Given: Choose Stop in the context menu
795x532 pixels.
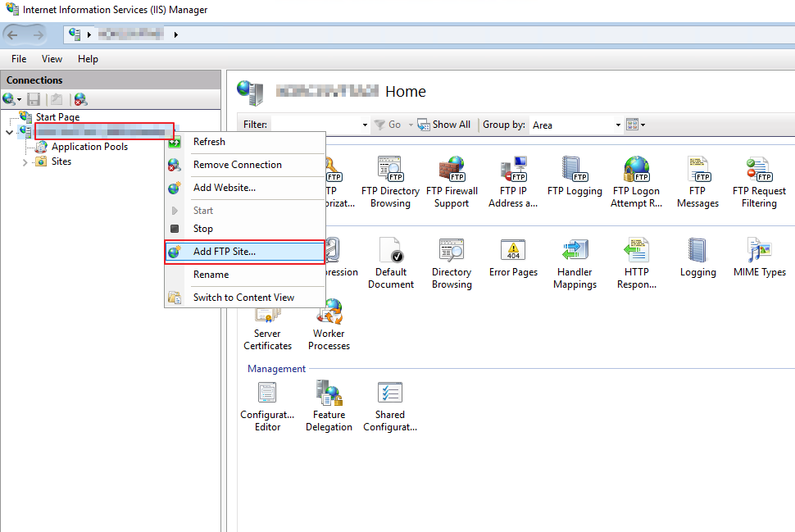Looking at the screenshot, I should point(245,229).
